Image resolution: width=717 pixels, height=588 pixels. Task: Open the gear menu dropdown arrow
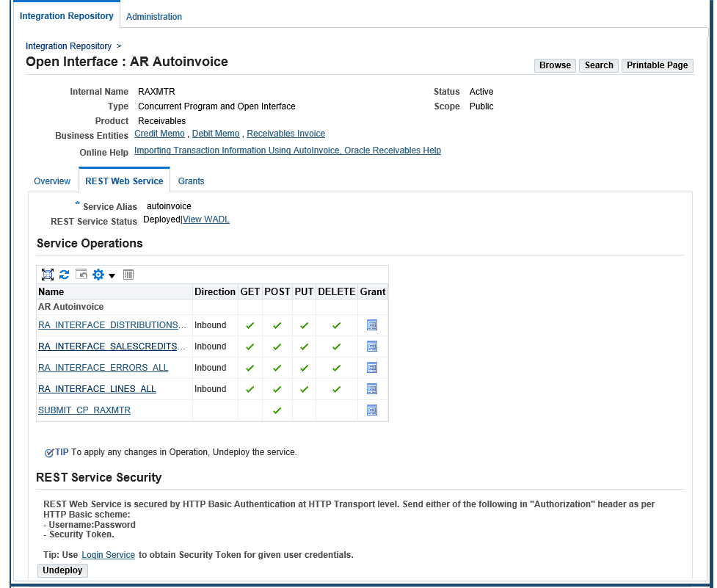pyautogui.click(x=112, y=275)
